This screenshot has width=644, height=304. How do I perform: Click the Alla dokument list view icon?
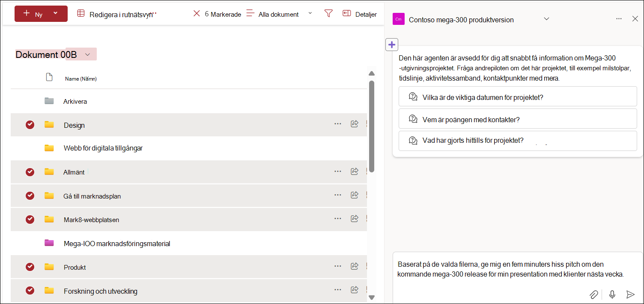click(250, 14)
